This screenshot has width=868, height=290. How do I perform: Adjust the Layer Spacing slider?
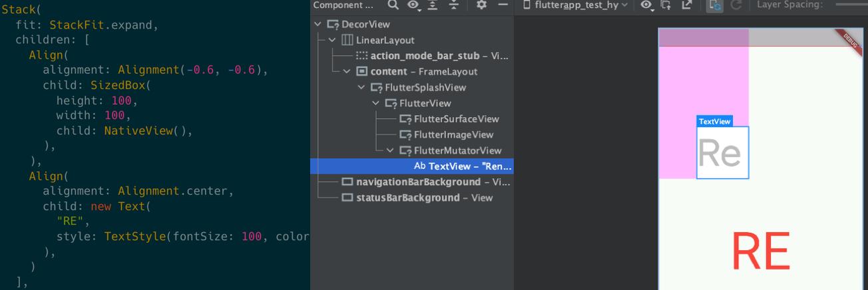tap(851, 5)
